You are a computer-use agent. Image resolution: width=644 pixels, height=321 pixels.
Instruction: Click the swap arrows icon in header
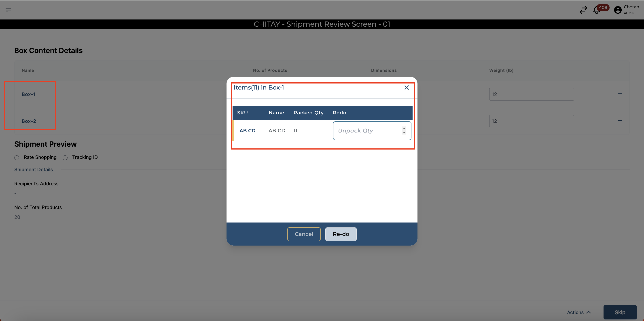[x=583, y=10]
